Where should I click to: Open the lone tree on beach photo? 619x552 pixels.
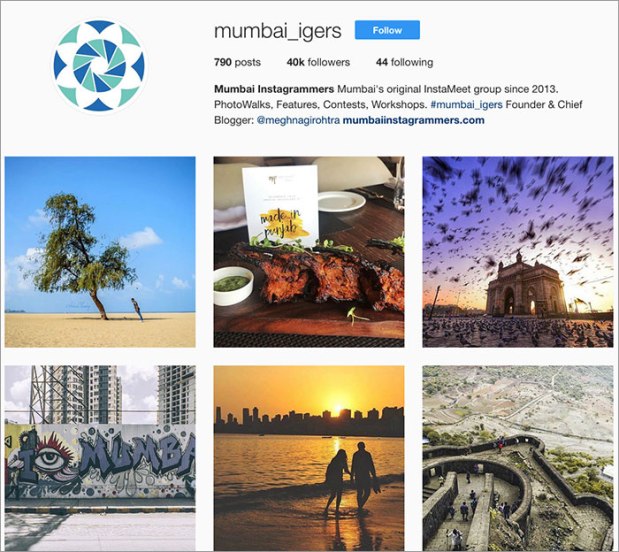(x=100, y=252)
